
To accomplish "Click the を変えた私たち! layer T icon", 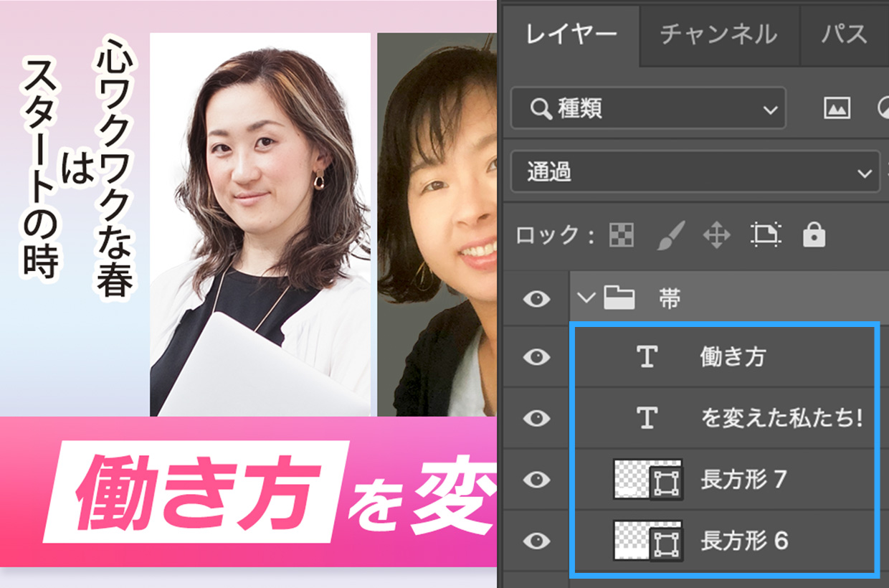I will [x=647, y=417].
